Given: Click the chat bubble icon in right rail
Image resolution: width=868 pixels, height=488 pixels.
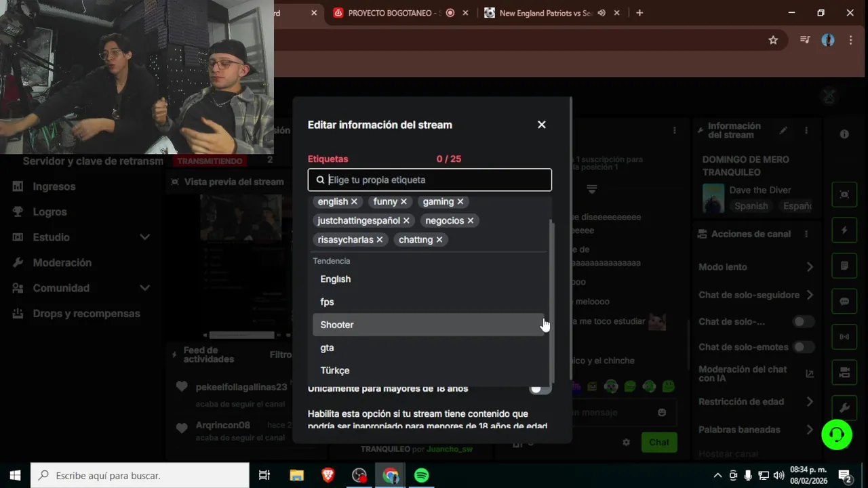Looking at the screenshot, I should pyautogui.click(x=844, y=301).
